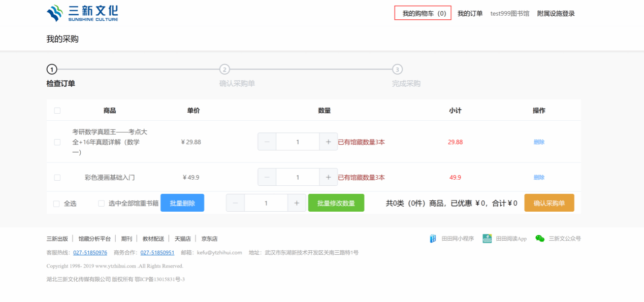
Task: Increase quantity for 考研数学真题王 book
Action: (328, 142)
